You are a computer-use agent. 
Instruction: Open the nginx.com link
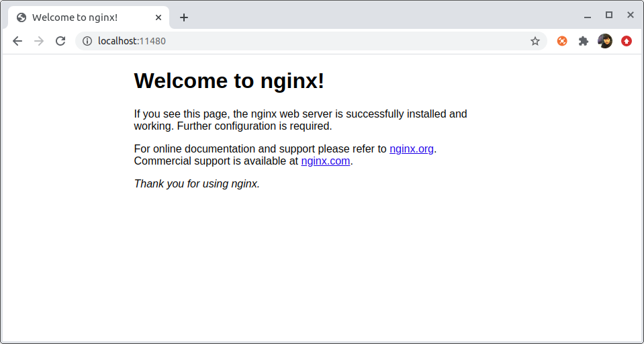click(325, 161)
